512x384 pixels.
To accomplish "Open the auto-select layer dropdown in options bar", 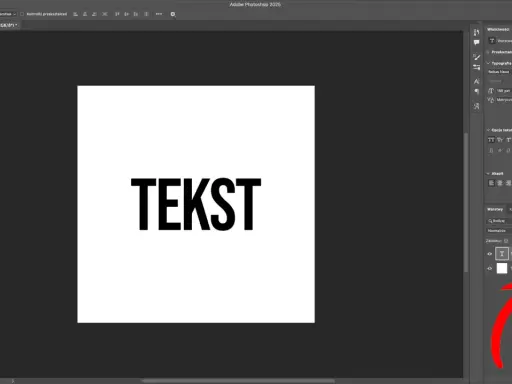I will (8, 14).
